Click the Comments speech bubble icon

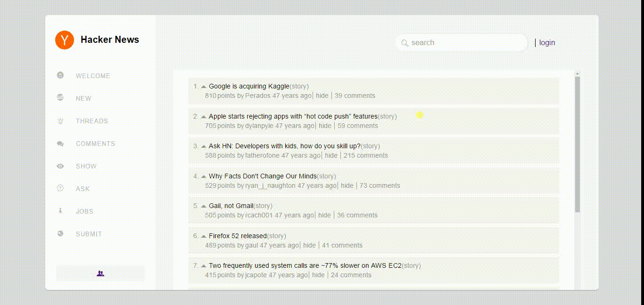(x=60, y=144)
